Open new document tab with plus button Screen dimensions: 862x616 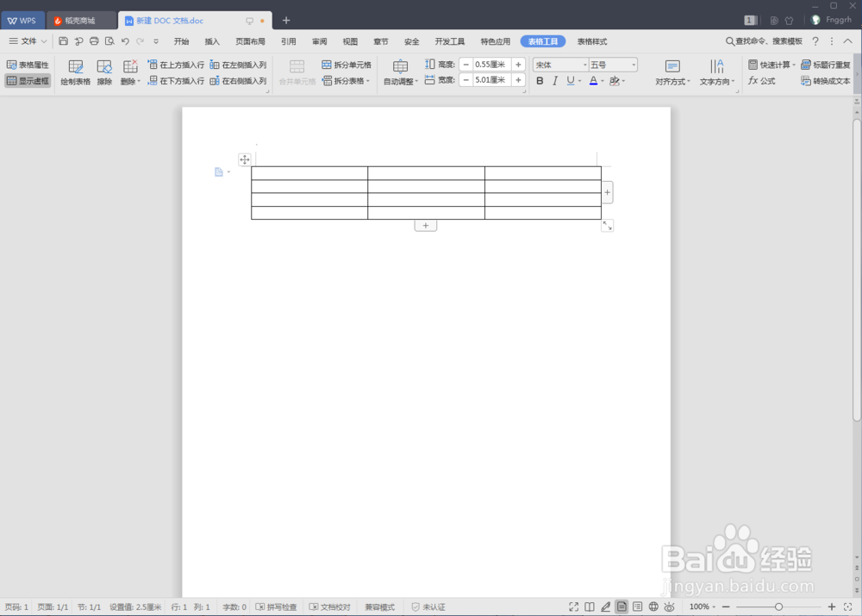(x=286, y=21)
